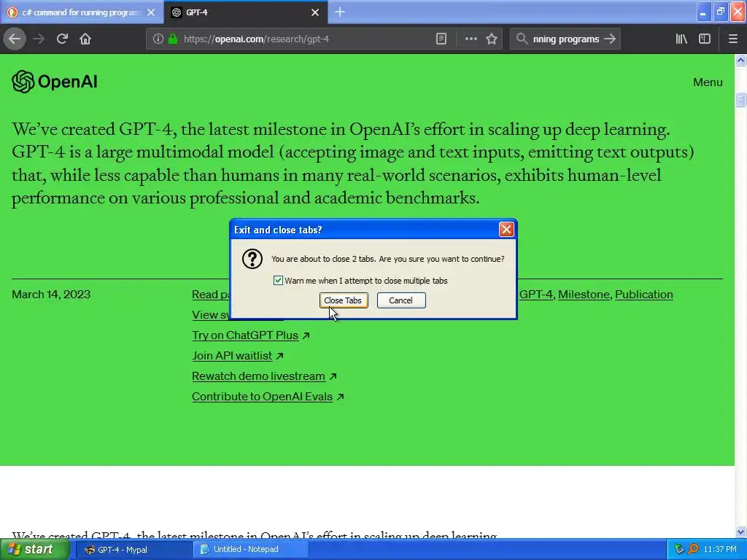
Task: Click the 'March 14, 2023' date text
Action: point(51,295)
